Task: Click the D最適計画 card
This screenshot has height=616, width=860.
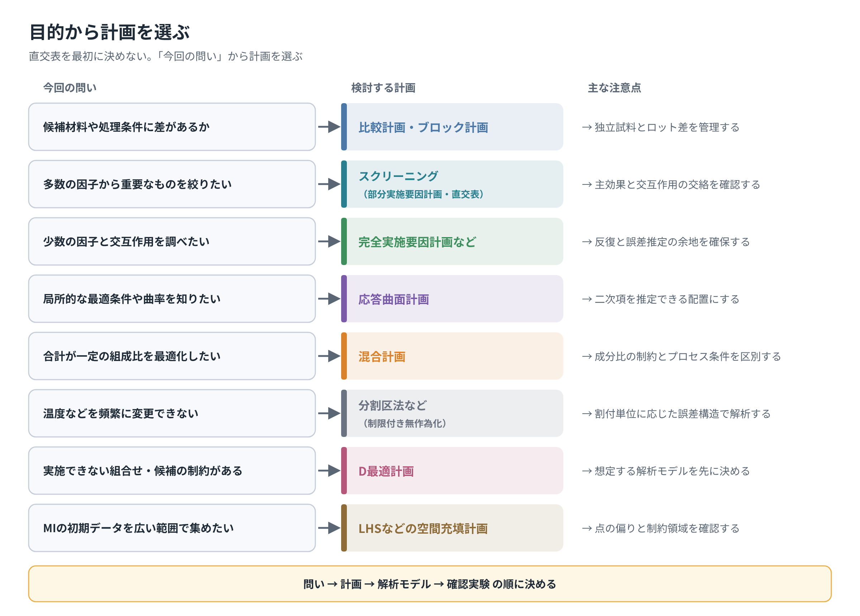Action: 452,471
